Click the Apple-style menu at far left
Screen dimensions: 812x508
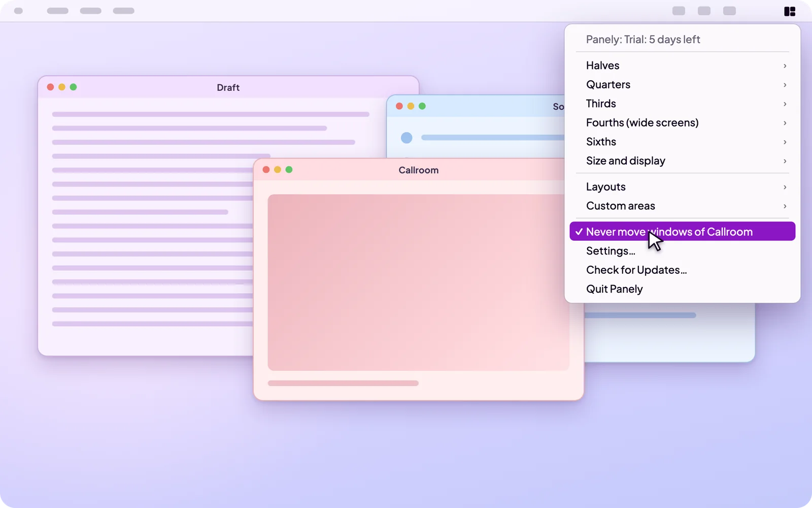(18, 11)
